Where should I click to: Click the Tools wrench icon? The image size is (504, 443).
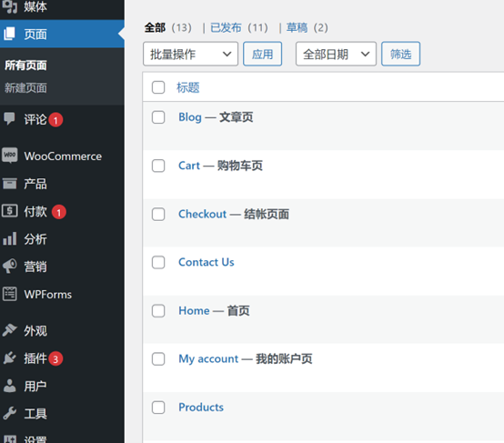(10, 413)
